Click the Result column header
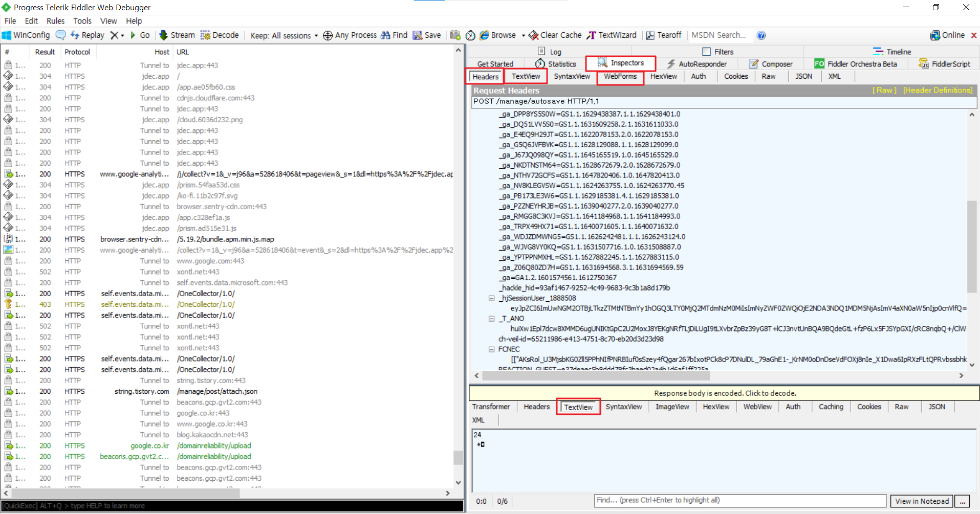Screen dimensions: 980x514 (x=45, y=52)
